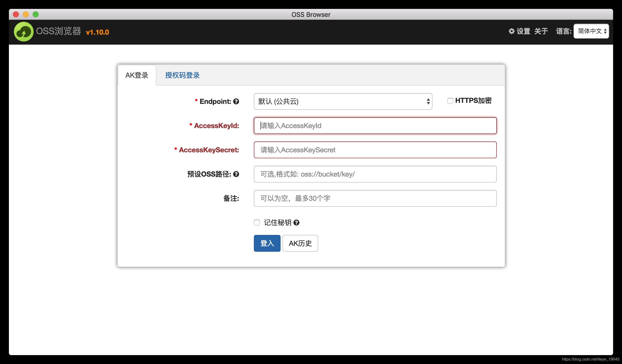This screenshot has width=622, height=364.
Task: Enter text in 备注 notes field
Action: [375, 198]
